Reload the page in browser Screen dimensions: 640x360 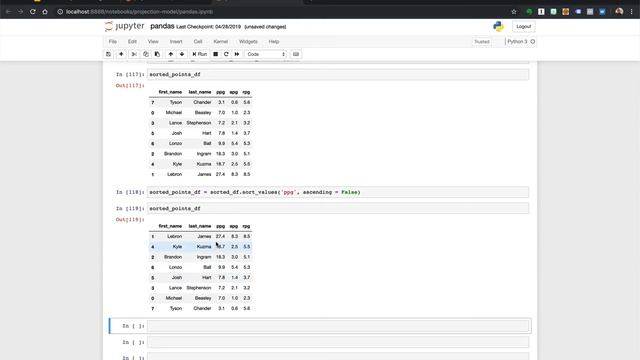33,12
